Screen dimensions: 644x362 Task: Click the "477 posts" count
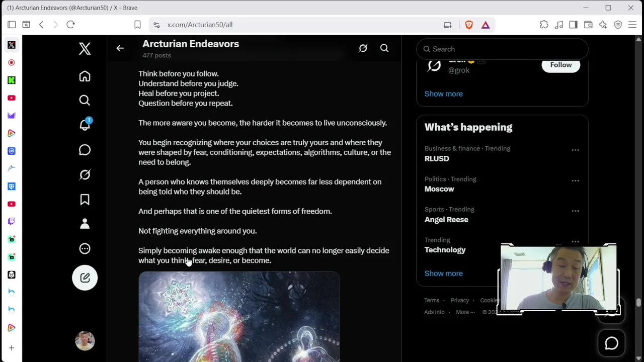pyautogui.click(x=156, y=55)
